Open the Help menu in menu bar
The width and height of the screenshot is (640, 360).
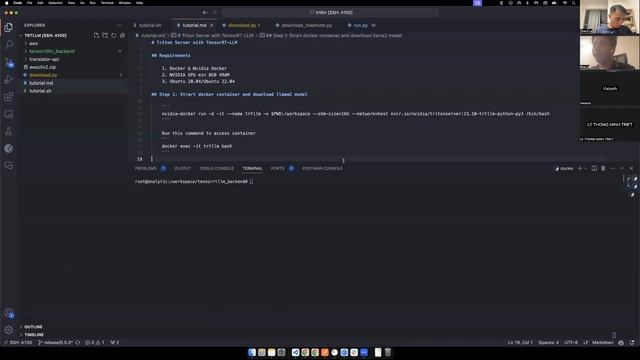coord(139,3)
